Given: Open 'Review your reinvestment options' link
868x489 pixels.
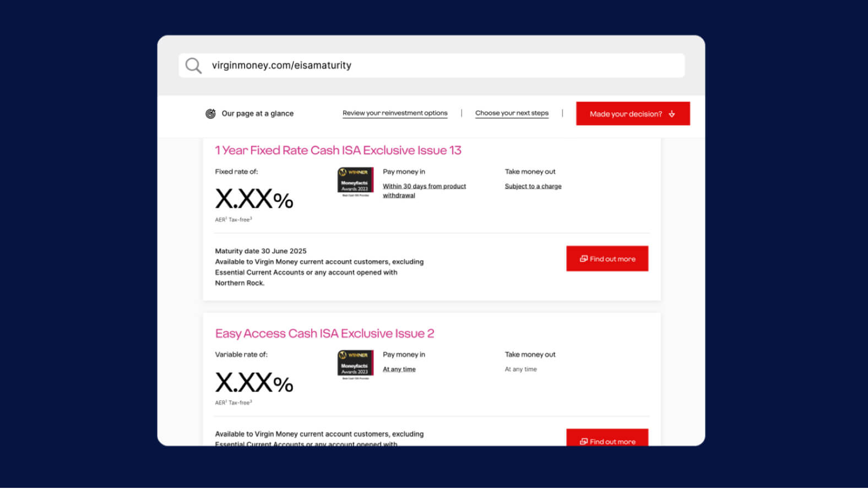Looking at the screenshot, I should (395, 113).
